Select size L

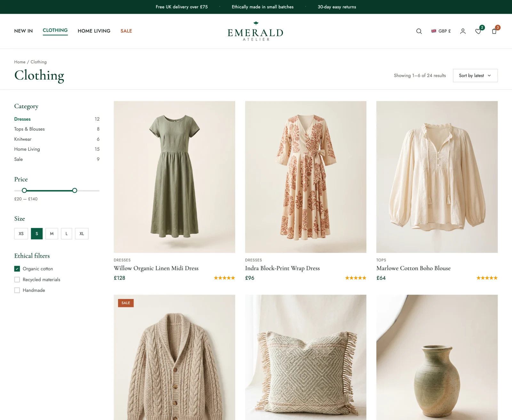tap(67, 234)
